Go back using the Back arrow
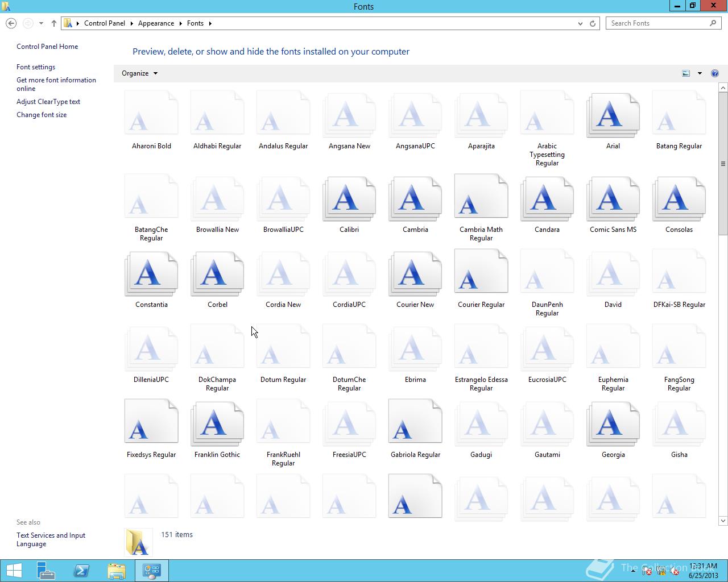The image size is (728, 582). click(x=11, y=23)
